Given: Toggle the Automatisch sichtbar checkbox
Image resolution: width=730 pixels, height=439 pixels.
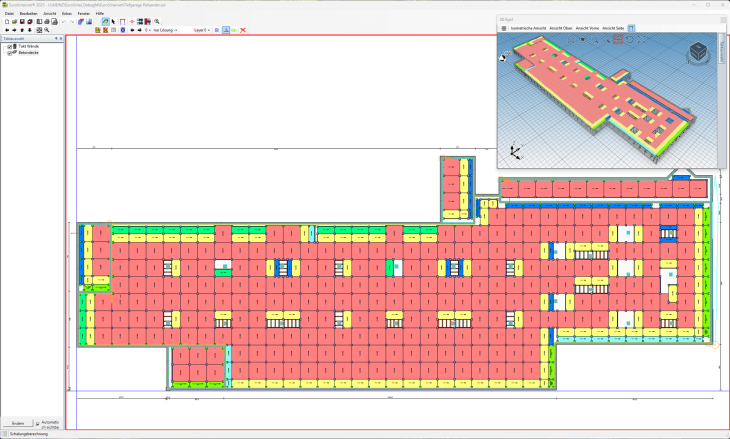Looking at the screenshot, I should pyautogui.click(x=36, y=423).
